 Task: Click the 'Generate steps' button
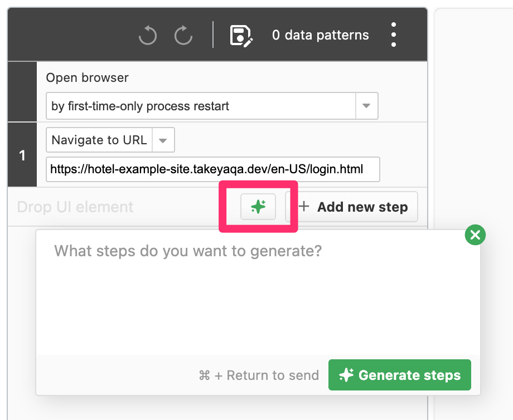[399, 375]
